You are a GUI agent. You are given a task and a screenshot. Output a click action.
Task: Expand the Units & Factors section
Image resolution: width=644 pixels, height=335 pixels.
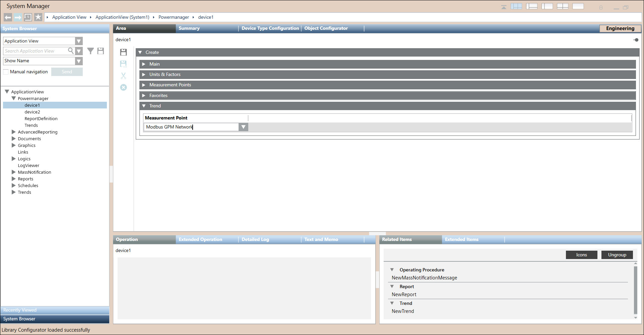click(144, 75)
